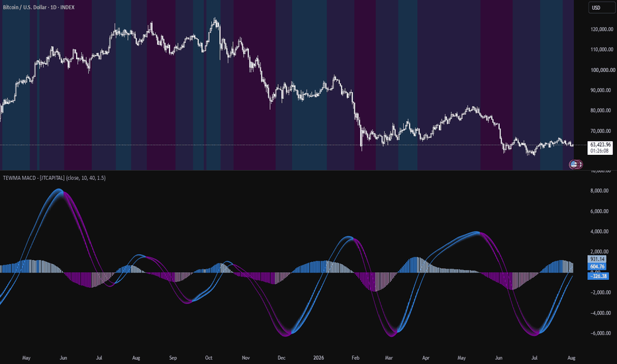Click the pane separator between chart and indicator

click(x=287, y=170)
